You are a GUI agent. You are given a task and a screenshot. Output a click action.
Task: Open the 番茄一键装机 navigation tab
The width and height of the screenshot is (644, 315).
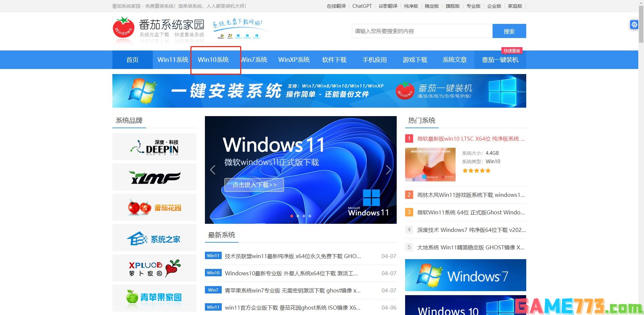[x=500, y=60]
